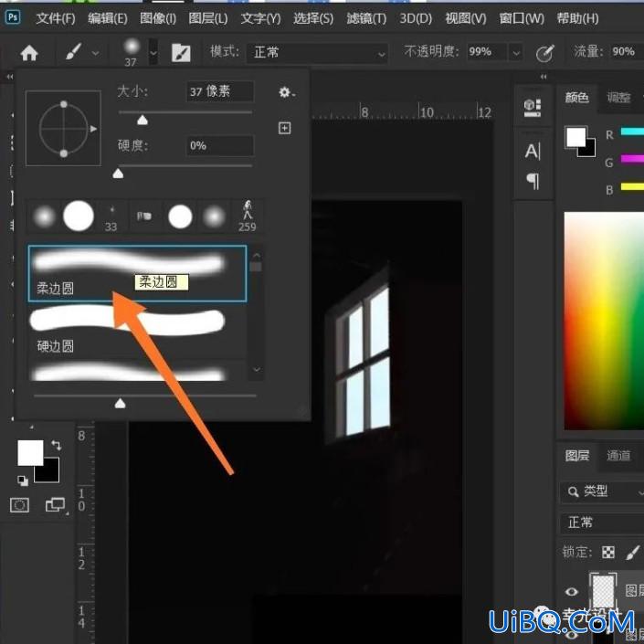Click Color panel foreground white swatch
Image resolution: width=644 pixels, height=644 pixels.
click(x=575, y=137)
